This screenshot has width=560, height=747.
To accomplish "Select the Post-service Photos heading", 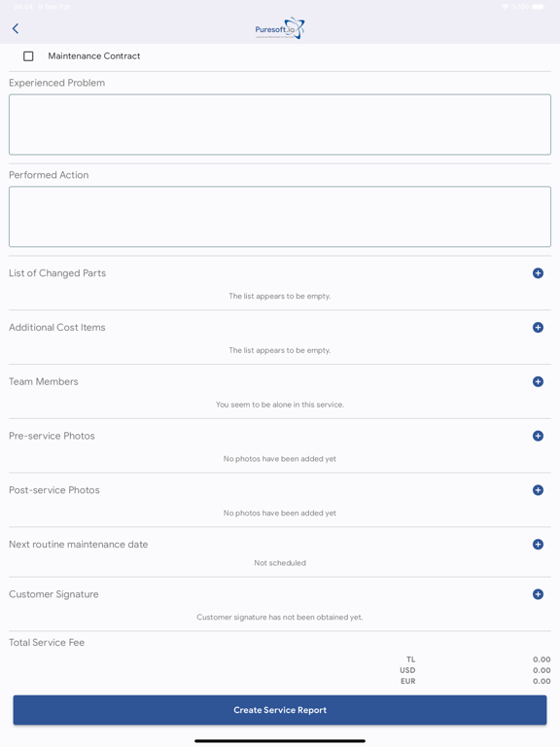I will pyautogui.click(x=54, y=490).
